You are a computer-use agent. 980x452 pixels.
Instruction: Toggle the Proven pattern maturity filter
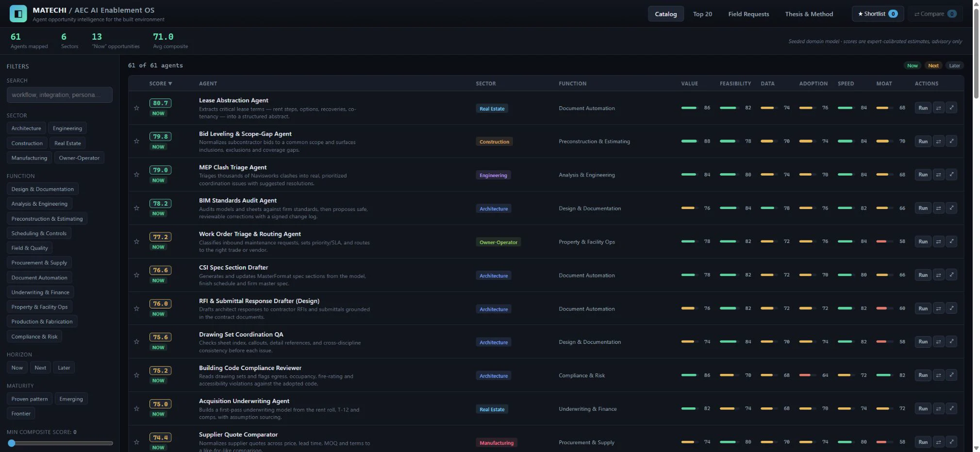coord(30,399)
